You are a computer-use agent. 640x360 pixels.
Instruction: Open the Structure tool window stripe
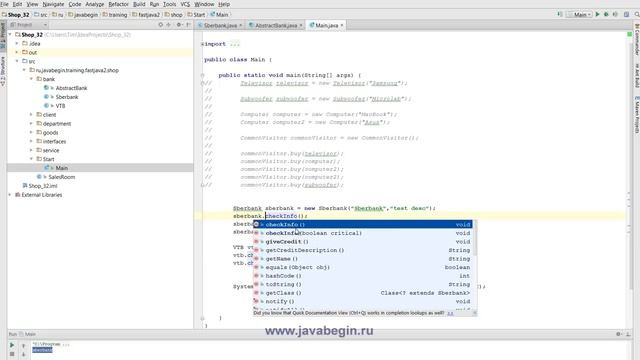[3, 71]
